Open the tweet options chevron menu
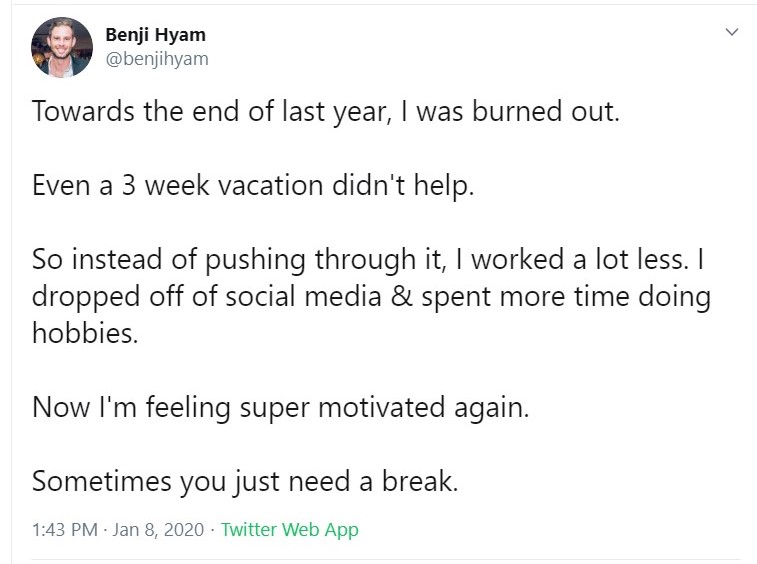The height and width of the screenshot is (564, 757). (x=731, y=33)
